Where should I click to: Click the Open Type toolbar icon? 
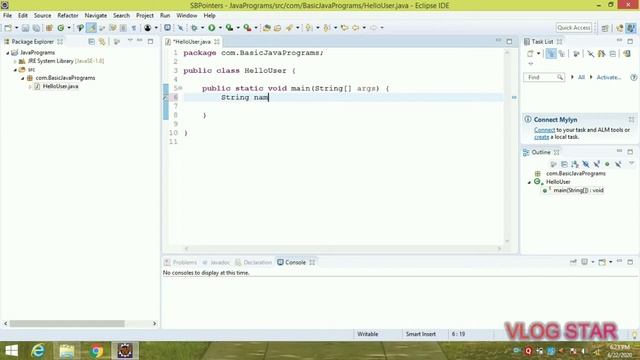tap(267, 28)
